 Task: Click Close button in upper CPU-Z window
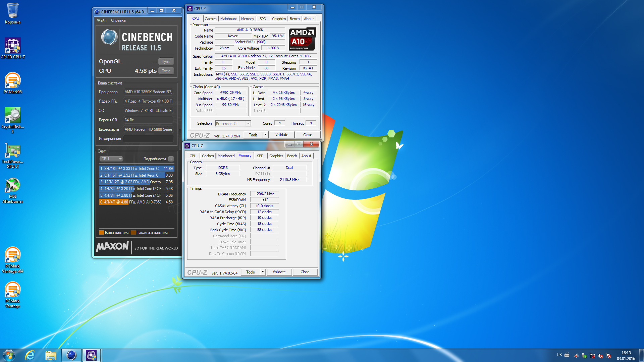308,135
